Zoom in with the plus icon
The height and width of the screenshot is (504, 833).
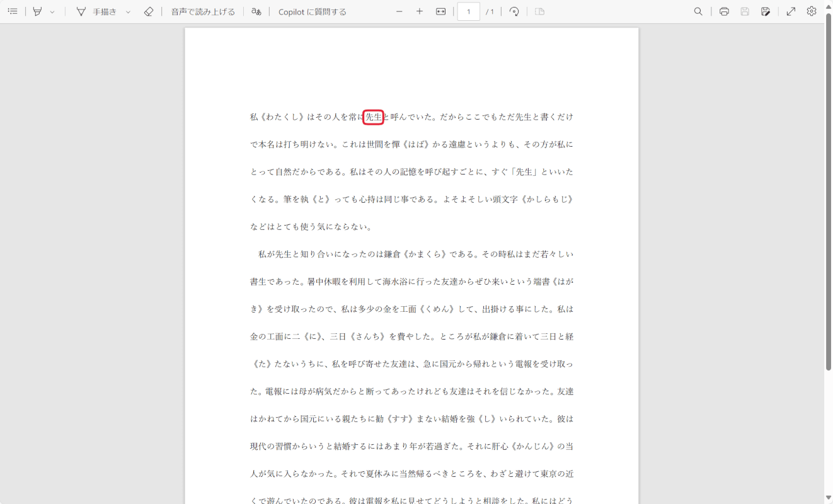coord(420,11)
